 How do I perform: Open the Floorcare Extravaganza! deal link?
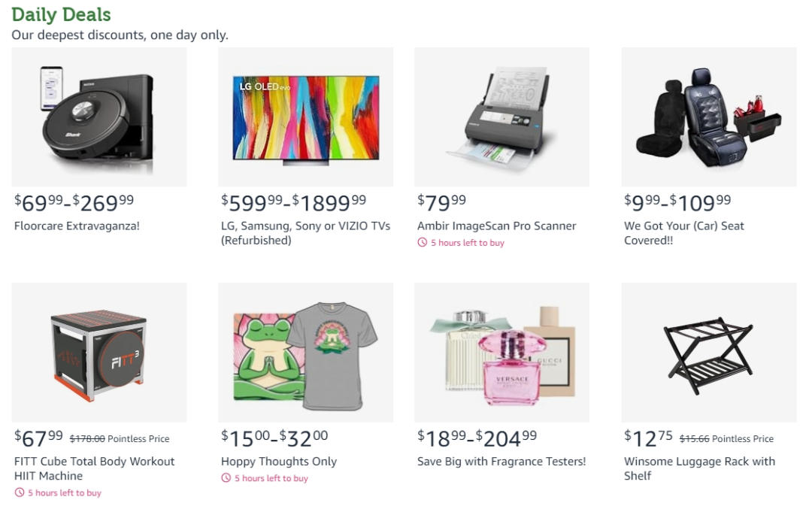click(x=77, y=226)
